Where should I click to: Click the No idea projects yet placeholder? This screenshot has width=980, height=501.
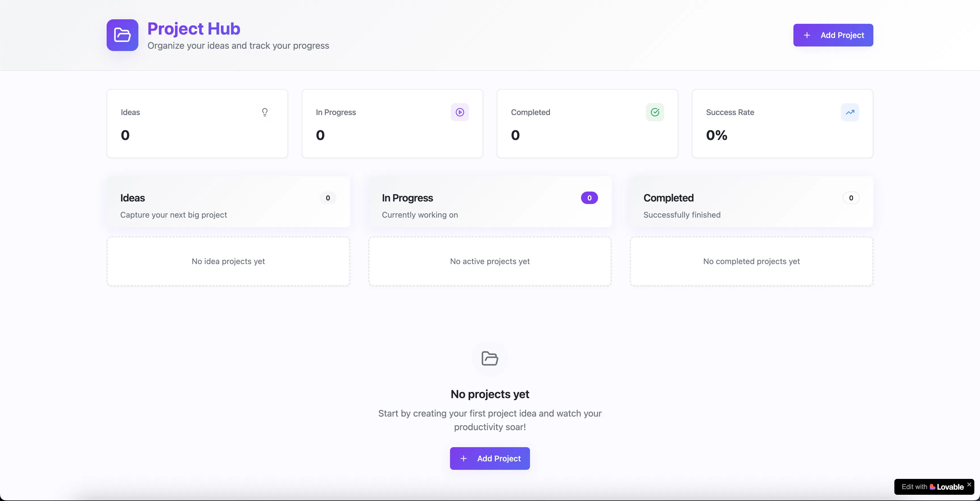[x=228, y=262]
